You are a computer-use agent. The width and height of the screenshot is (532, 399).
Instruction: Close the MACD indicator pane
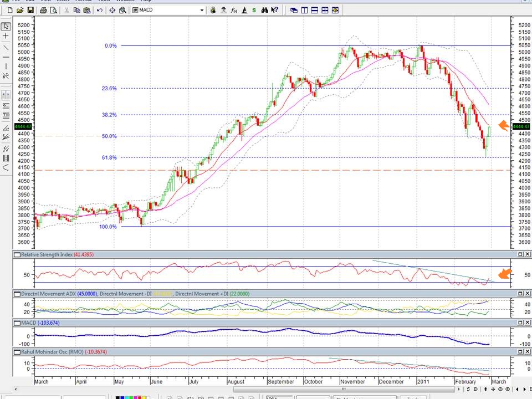(x=527, y=322)
